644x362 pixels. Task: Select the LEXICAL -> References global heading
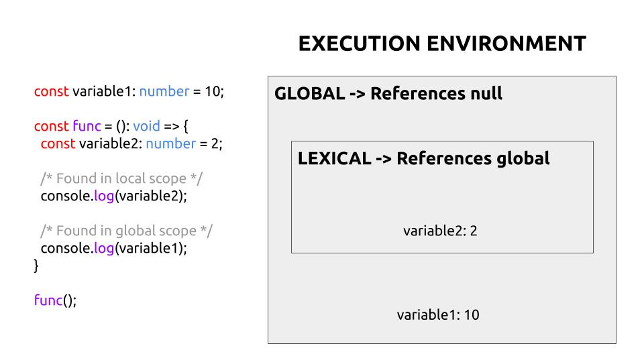point(423,159)
